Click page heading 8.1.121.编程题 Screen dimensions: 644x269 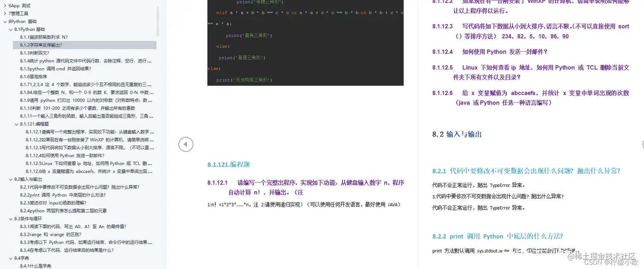[x=228, y=165]
